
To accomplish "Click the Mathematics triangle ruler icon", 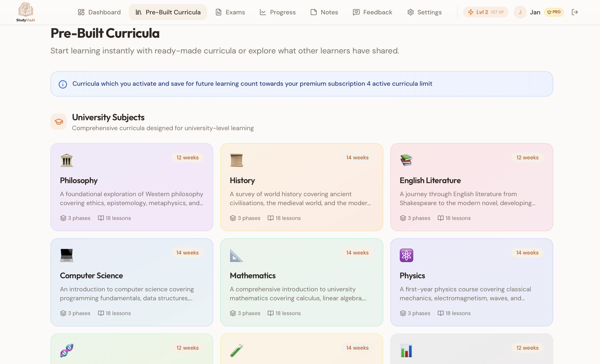I will click(x=236, y=255).
